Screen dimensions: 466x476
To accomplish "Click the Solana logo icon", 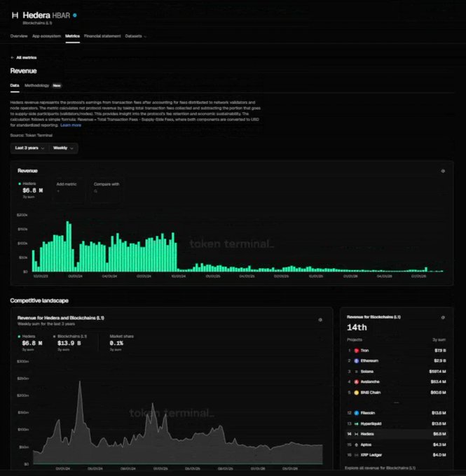I will [x=357, y=372].
